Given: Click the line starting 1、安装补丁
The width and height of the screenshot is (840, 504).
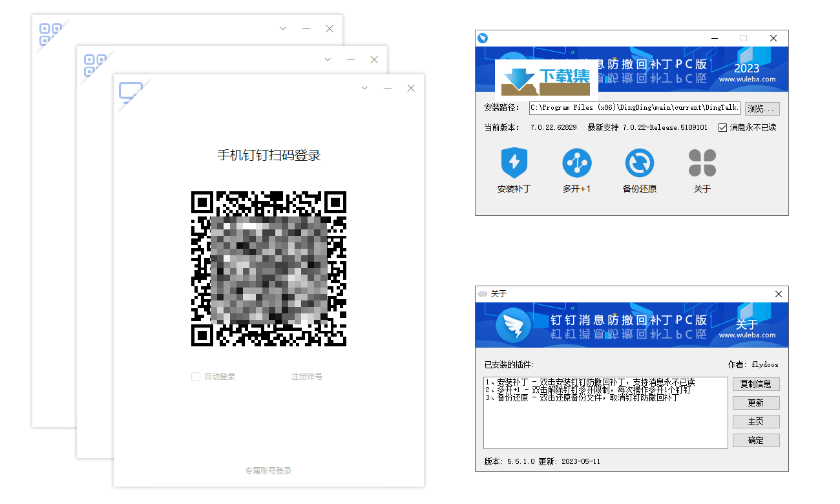Looking at the screenshot, I should point(589,382).
